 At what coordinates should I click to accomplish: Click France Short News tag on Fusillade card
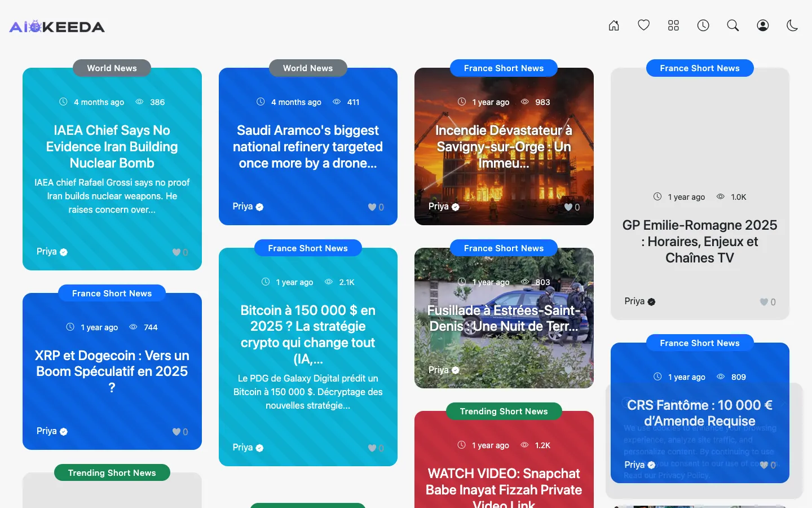coord(504,248)
